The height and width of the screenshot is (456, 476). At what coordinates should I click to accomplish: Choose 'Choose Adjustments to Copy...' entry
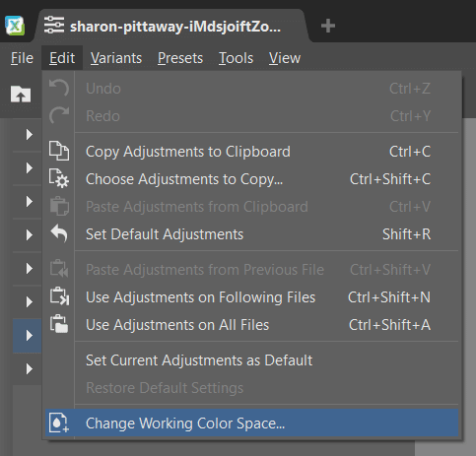[252, 179]
